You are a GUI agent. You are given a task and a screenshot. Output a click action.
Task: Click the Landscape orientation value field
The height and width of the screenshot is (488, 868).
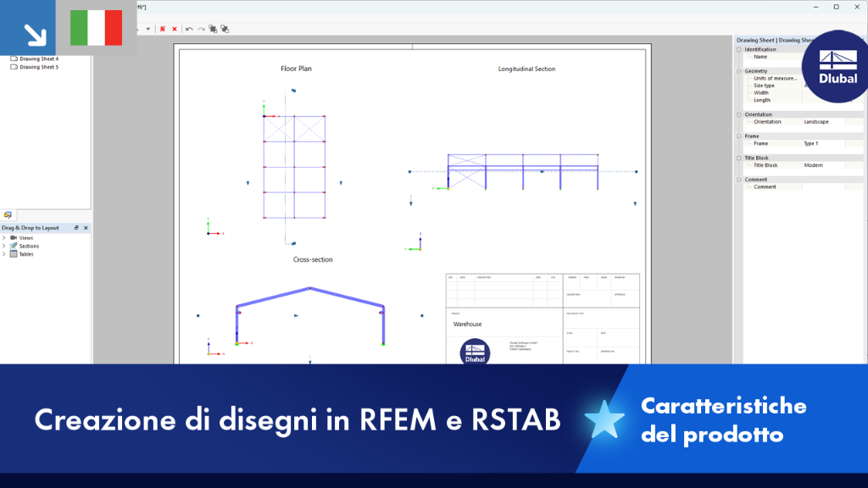(824, 122)
